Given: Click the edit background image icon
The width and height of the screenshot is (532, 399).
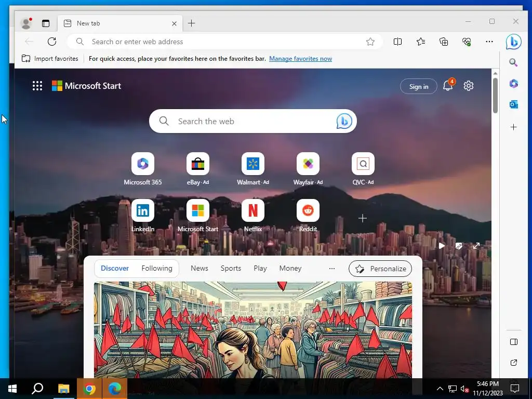Looking at the screenshot, I should coord(459,246).
